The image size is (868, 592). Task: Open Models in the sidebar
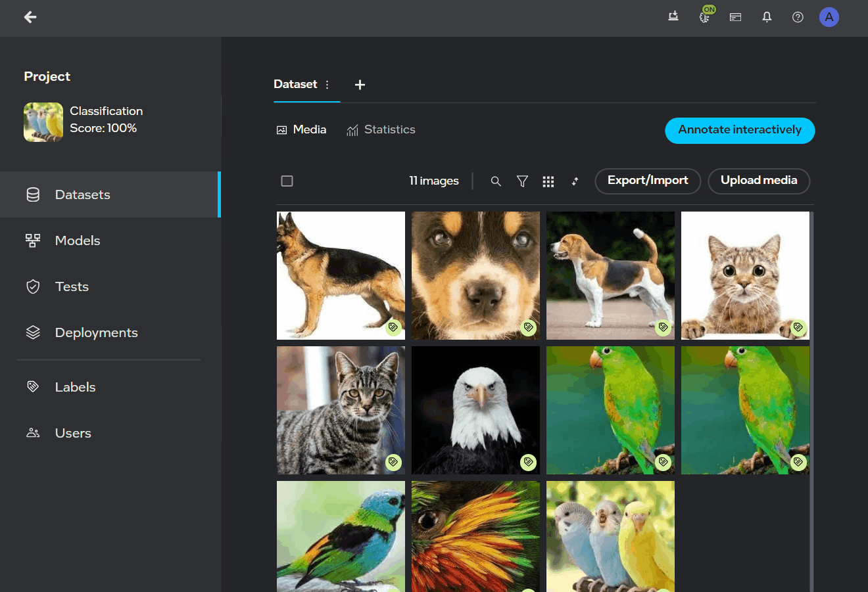[x=109, y=240]
